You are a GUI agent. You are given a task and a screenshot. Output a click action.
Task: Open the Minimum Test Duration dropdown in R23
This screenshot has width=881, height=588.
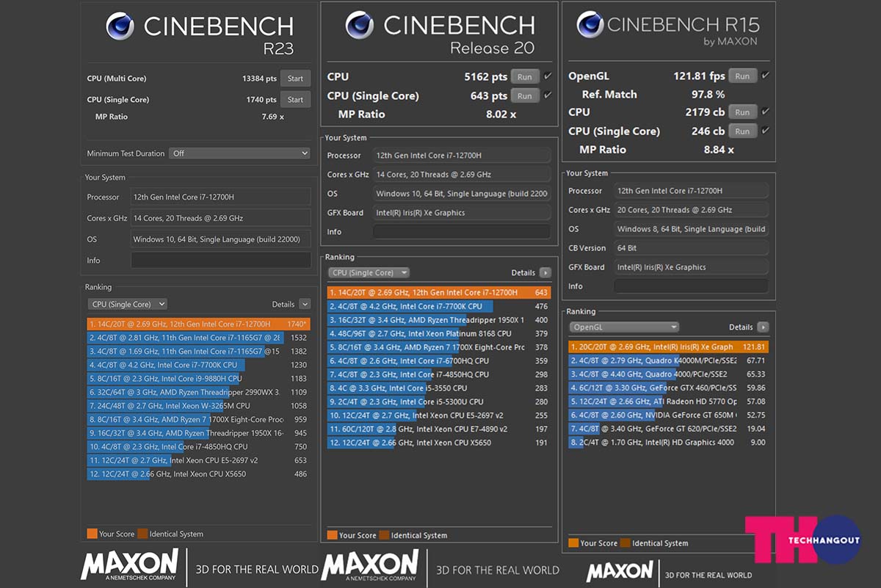tap(239, 153)
